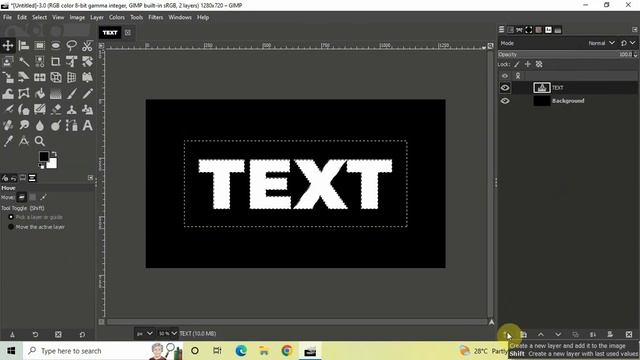Open Microsoft Edge from taskbar
This screenshot has height=360, width=640.
click(x=241, y=351)
